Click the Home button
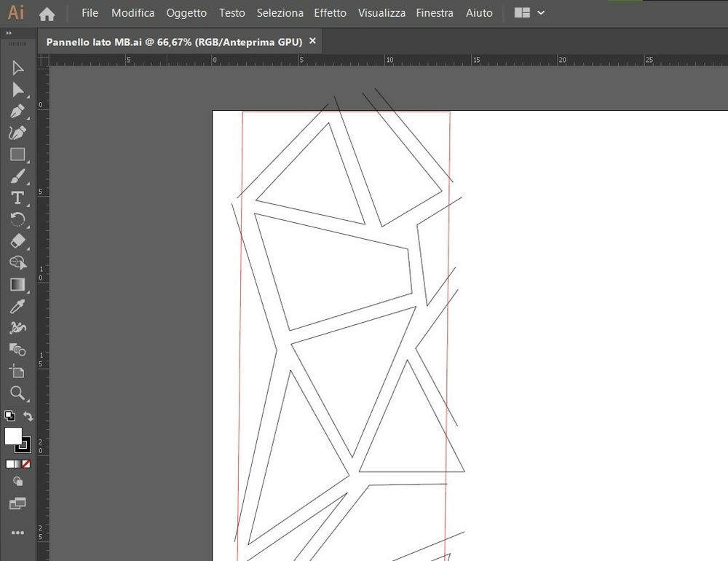 tap(47, 12)
